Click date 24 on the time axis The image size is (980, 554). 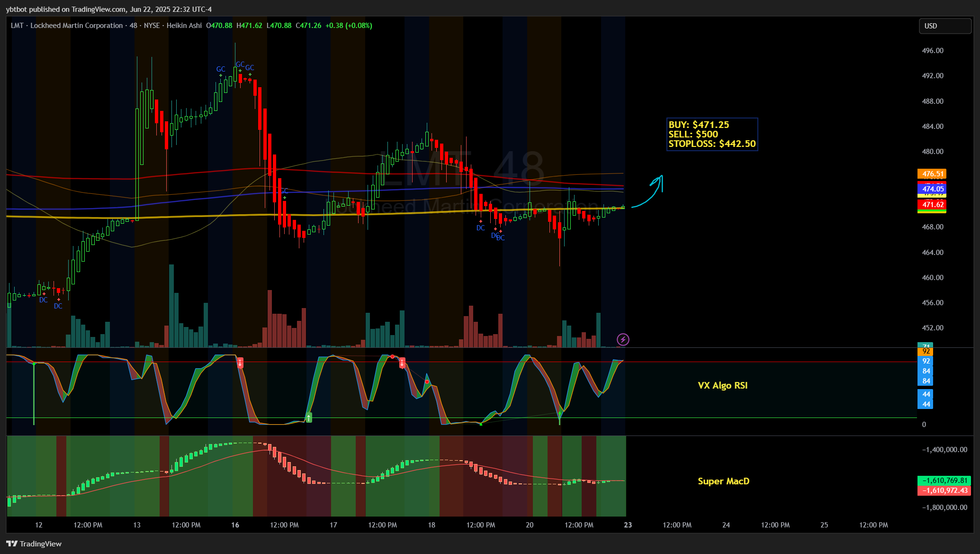(726, 525)
